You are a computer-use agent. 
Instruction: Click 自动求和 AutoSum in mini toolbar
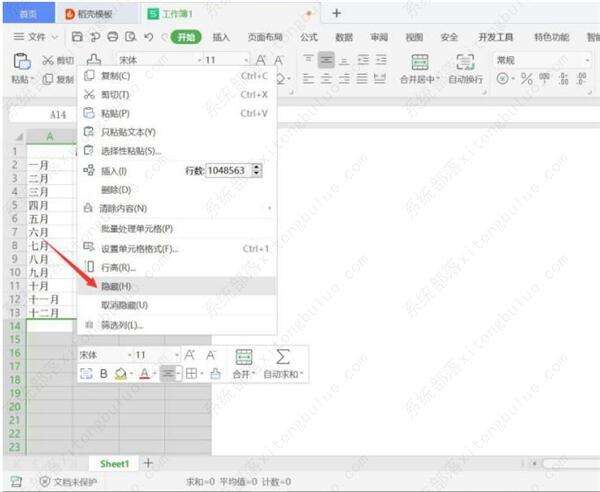283,364
